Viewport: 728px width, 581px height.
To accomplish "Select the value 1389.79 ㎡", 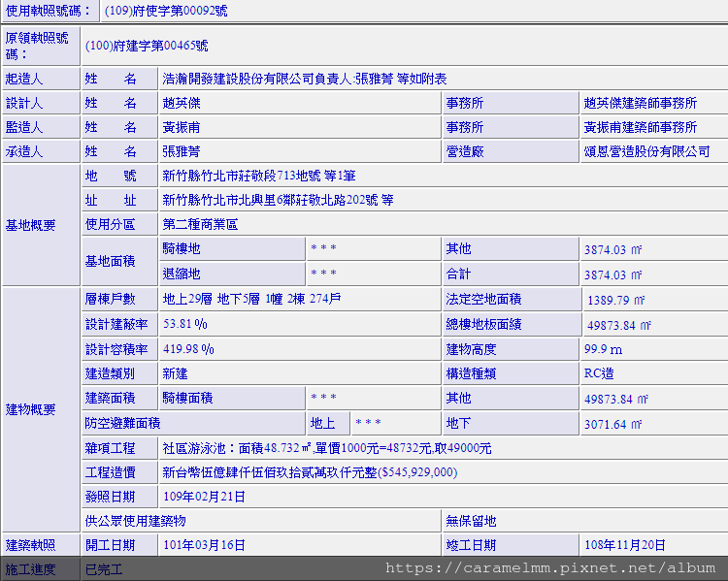I will point(616,300).
